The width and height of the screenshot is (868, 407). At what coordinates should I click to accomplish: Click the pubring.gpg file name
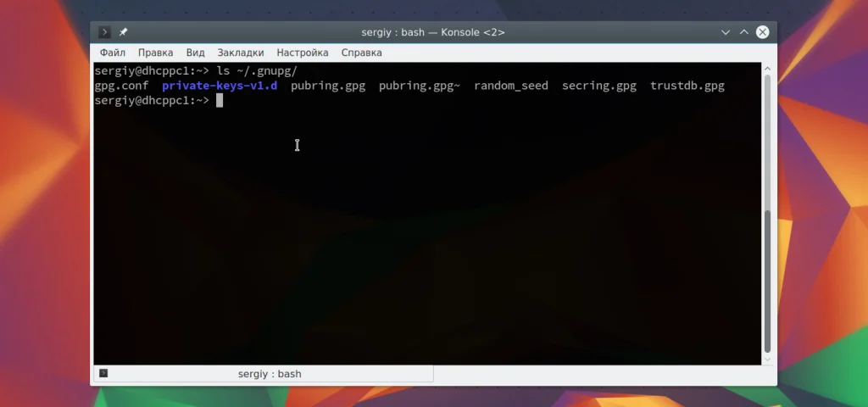point(328,86)
